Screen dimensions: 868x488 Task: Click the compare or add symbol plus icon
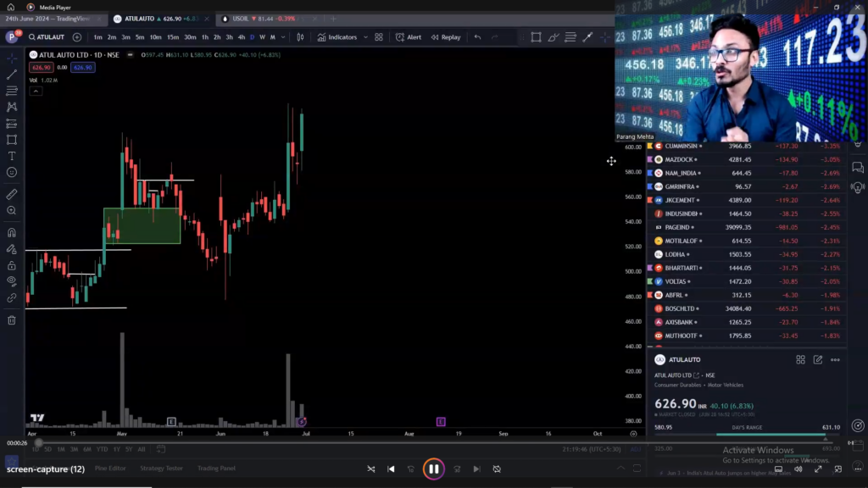coord(77,37)
